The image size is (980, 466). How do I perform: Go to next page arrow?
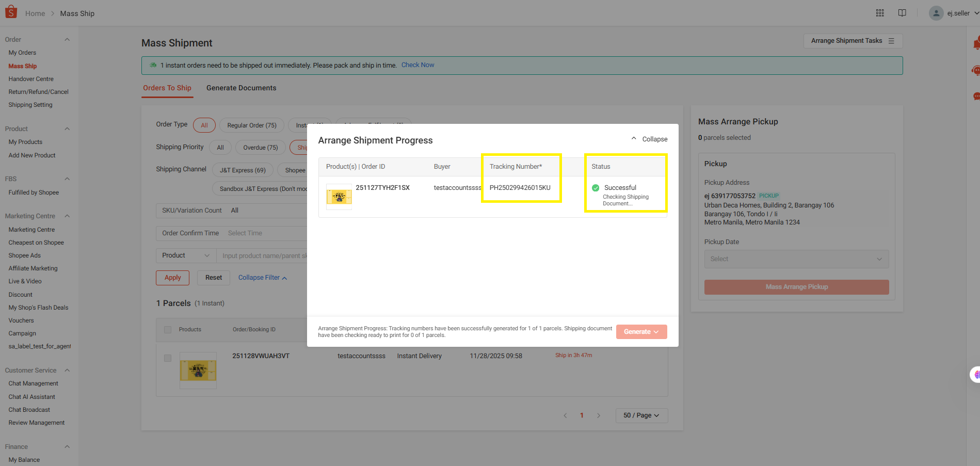(x=599, y=415)
